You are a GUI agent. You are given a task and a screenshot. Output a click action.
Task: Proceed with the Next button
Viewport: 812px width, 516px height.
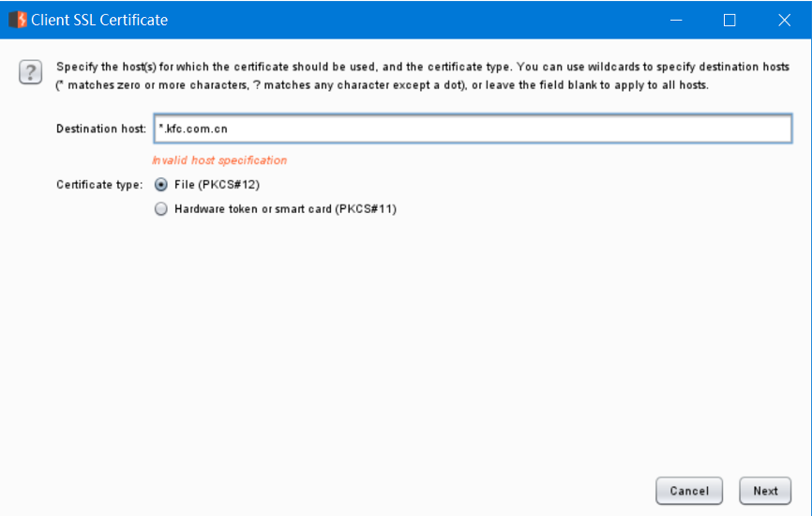[x=765, y=491]
